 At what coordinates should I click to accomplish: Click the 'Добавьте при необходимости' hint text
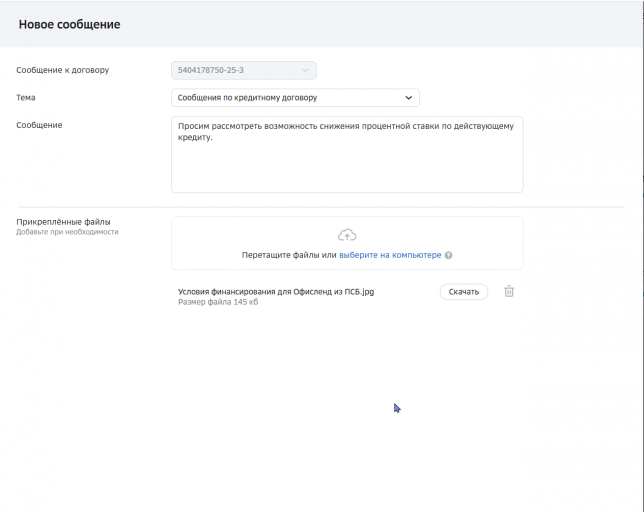(67, 232)
